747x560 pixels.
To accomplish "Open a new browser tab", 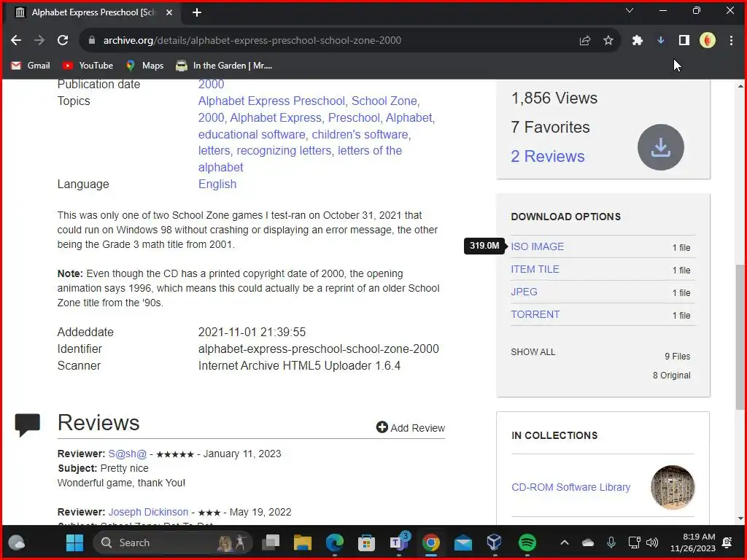I will coord(197,12).
